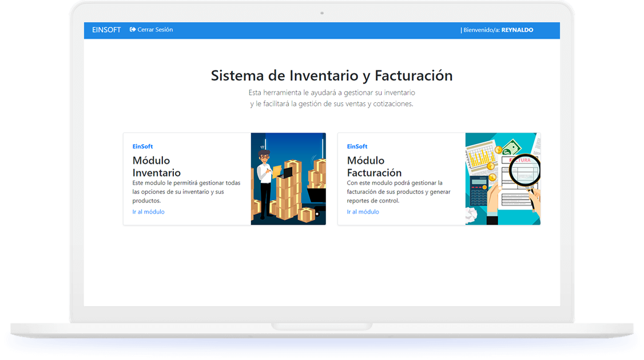This screenshot has width=644, height=360.
Task: Click the subtitle about gestionar su inventario
Action: coord(332,98)
